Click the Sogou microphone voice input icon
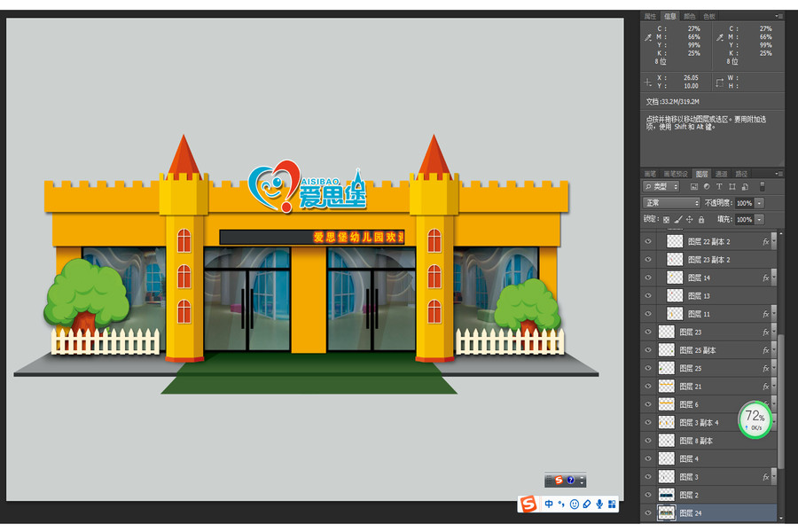Viewport: 798px width, 532px height. coord(599,504)
